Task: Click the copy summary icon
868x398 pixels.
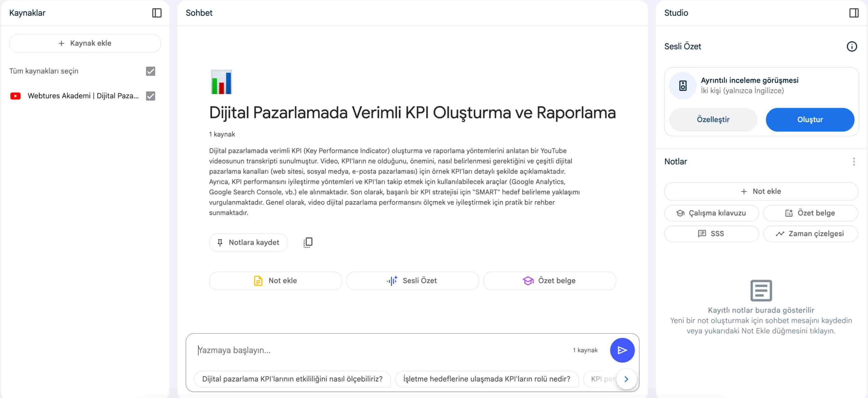Action: [308, 242]
